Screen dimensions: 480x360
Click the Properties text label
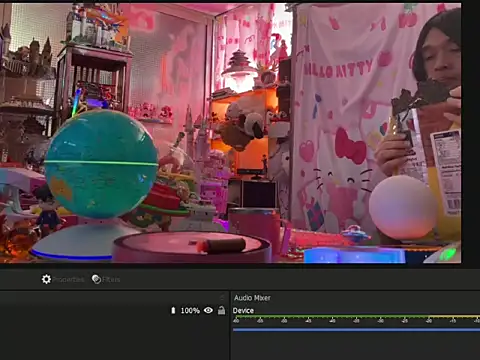click(68, 280)
